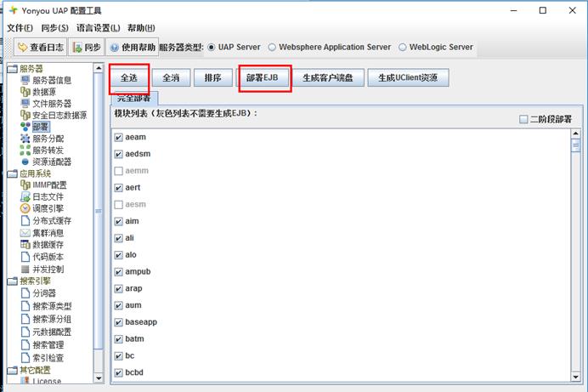Select 日志文件 icon under 应用系统
This screenshot has height=392, width=588.
(x=25, y=196)
